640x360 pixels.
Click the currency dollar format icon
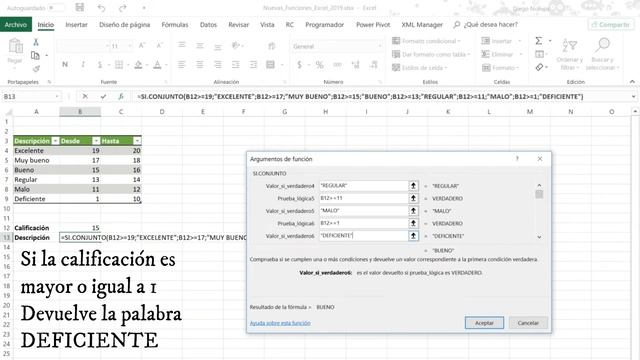pos(300,64)
